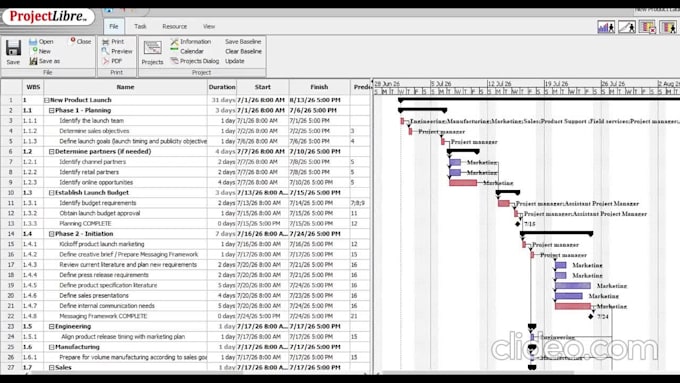Open a project file with Open
This screenshot has height=383, width=680.
click(x=41, y=42)
